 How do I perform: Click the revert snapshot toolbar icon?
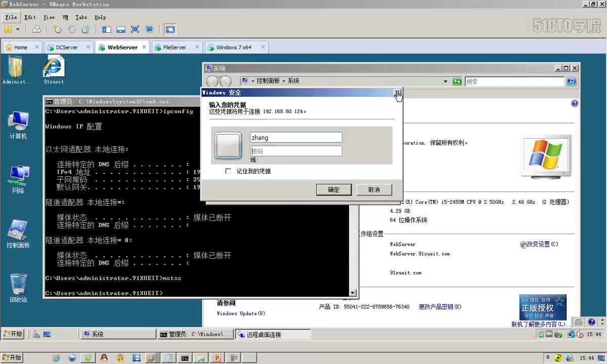[x=72, y=29]
